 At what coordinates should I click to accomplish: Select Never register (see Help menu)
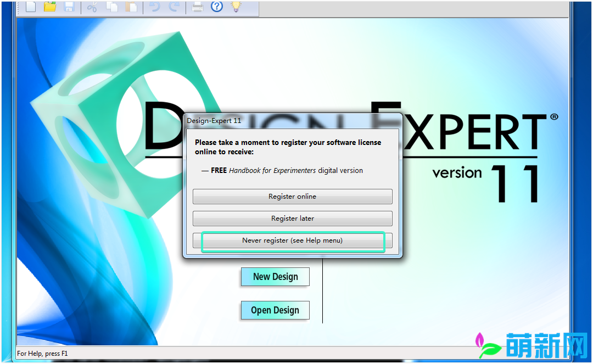pos(293,240)
